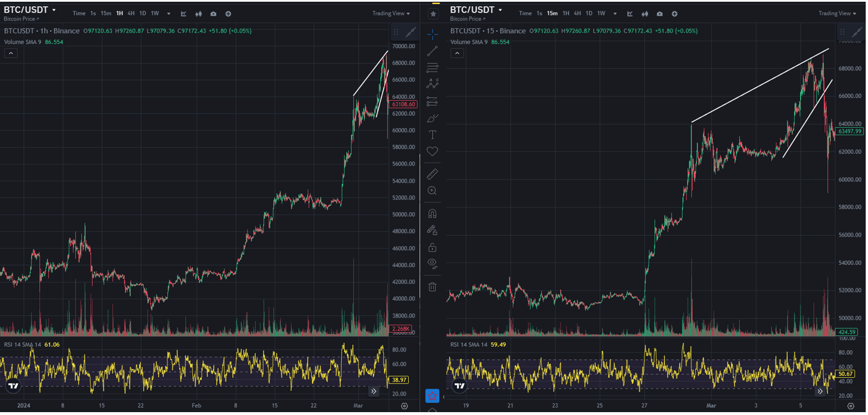This screenshot has height=415, width=868.
Task: Click the 63497.99 price label on right axis
Action: 850,131
